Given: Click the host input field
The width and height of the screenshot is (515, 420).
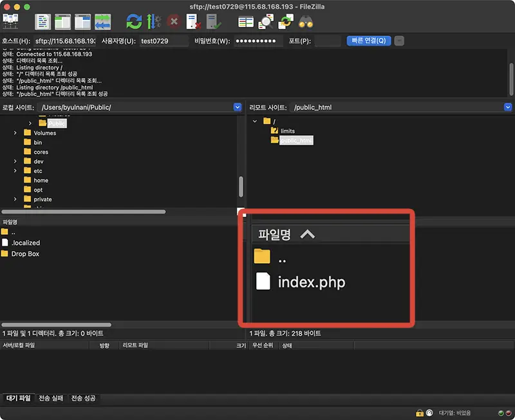Looking at the screenshot, I should [x=65, y=41].
